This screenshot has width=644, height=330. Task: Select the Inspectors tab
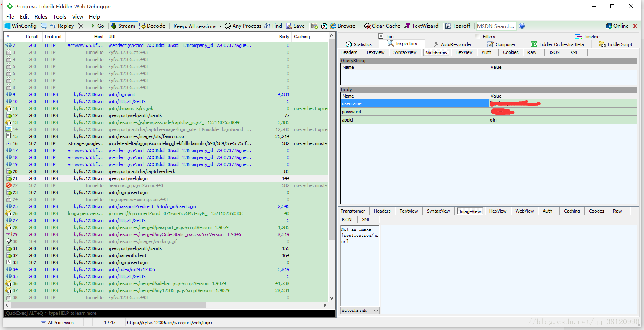click(402, 44)
